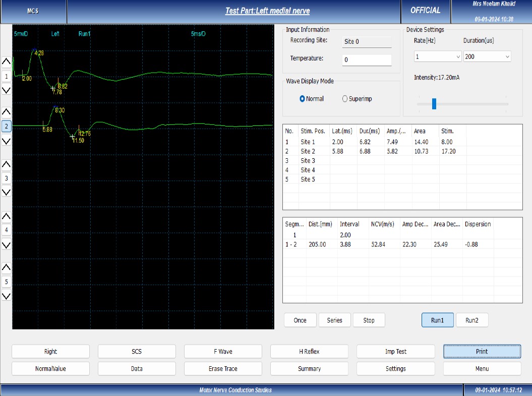Screen dimensions: 532x396
Task: Click the 5.88 onset marker on trace 2
Action: pos(47,129)
